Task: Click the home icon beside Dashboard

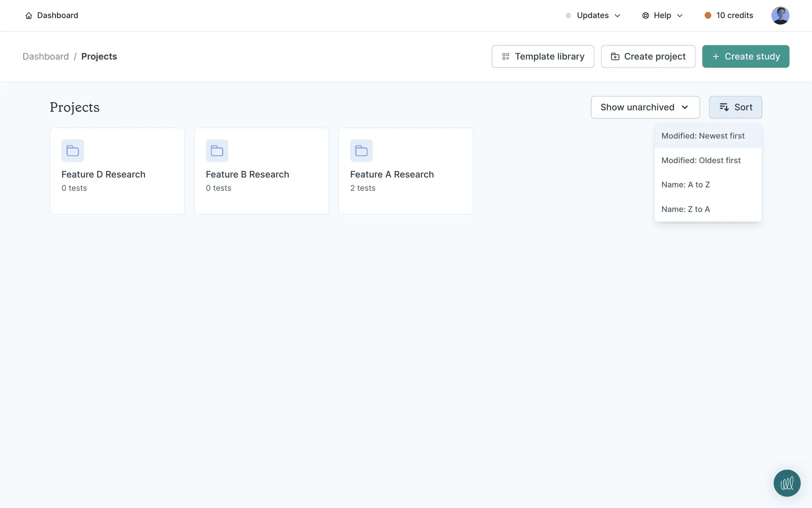Action: (x=29, y=16)
